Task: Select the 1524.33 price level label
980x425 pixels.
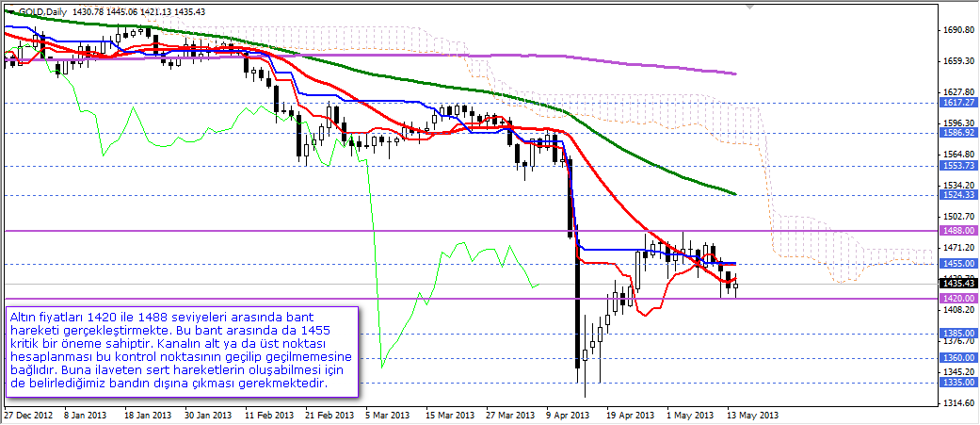Action: [x=956, y=195]
